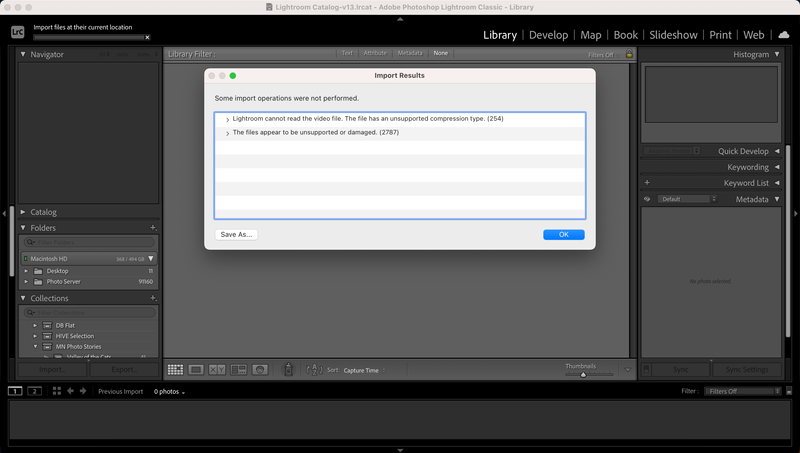
Task: Open Sort Capture Time dropdown
Action: click(x=364, y=370)
